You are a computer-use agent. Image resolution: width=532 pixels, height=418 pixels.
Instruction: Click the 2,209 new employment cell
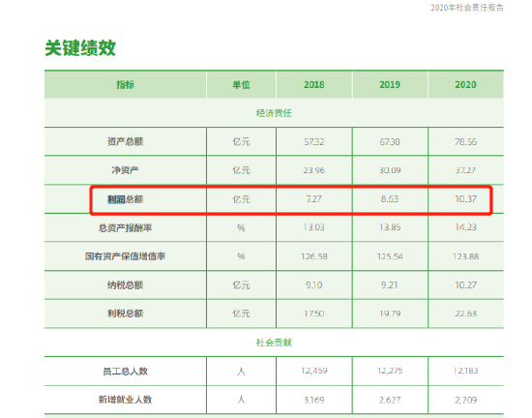[x=466, y=400]
